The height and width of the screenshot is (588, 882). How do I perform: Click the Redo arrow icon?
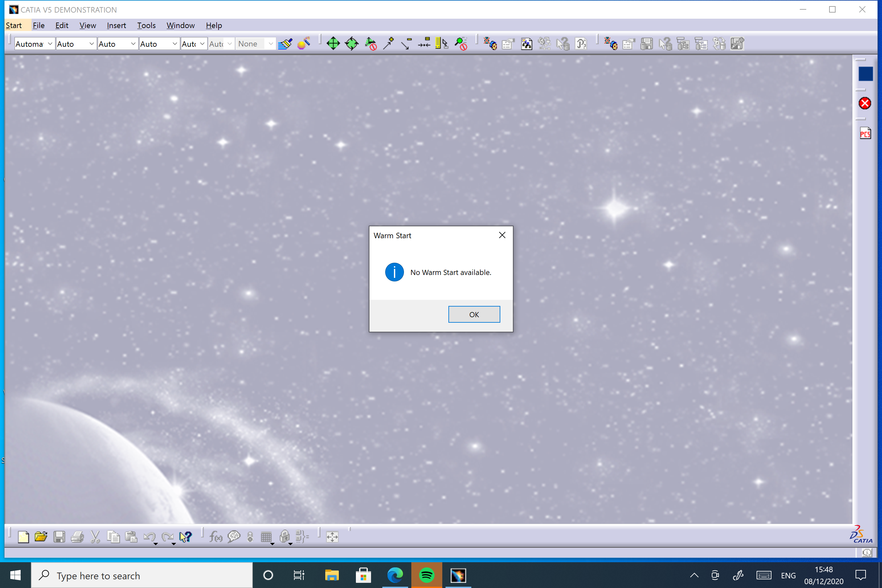click(x=167, y=537)
